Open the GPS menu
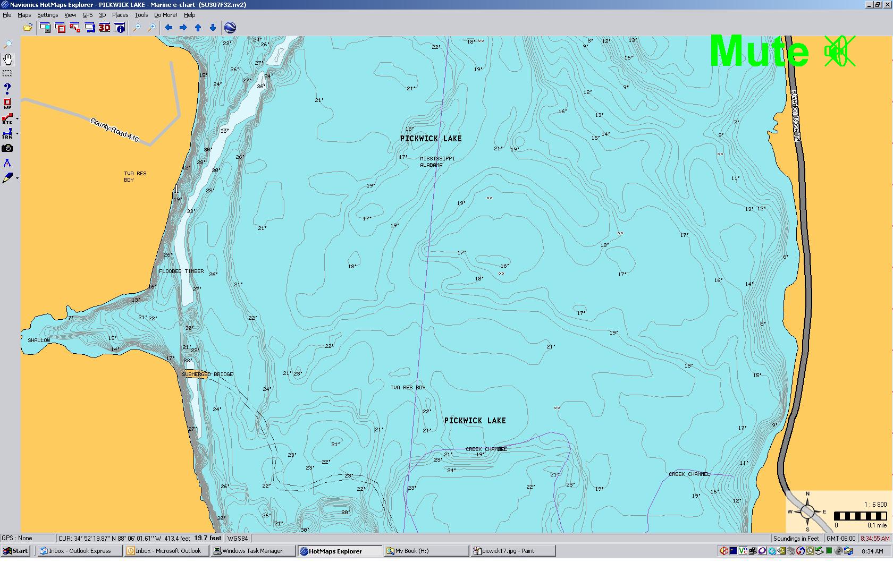The height and width of the screenshot is (588, 893). pyautogui.click(x=87, y=15)
